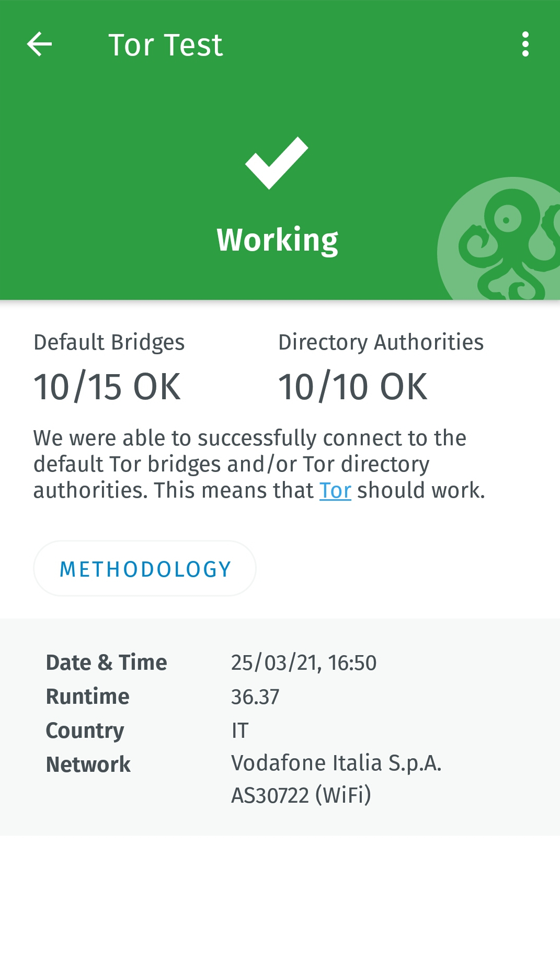The image size is (560, 967).
Task: Tap the IT country code value
Action: pyautogui.click(x=240, y=730)
